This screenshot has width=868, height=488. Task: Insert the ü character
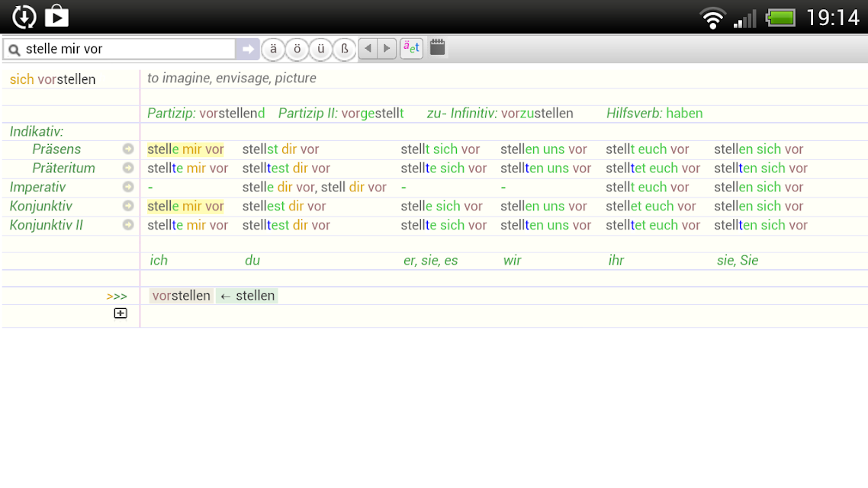[x=320, y=50]
